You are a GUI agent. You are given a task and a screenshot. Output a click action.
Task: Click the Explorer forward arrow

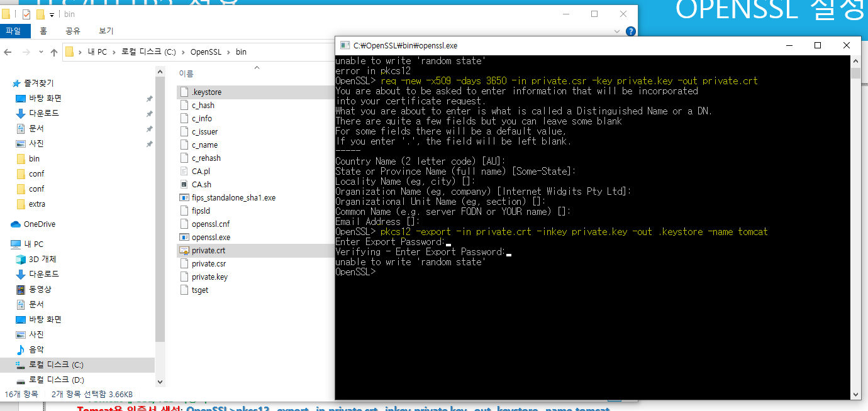(x=26, y=52)
